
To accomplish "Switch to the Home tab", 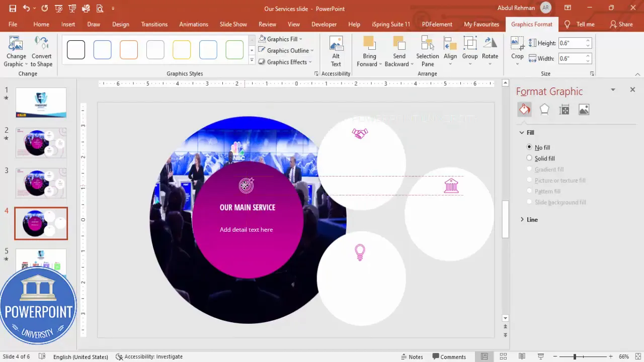I will point(41,24).
